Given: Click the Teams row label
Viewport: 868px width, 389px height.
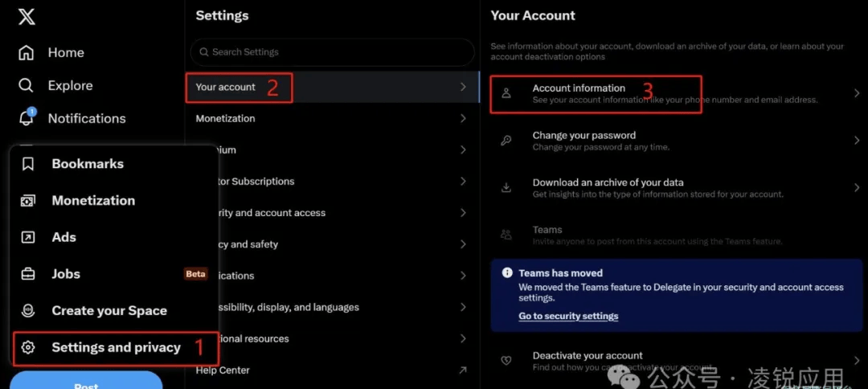Looking at the screenshot, I should point(547,230).
